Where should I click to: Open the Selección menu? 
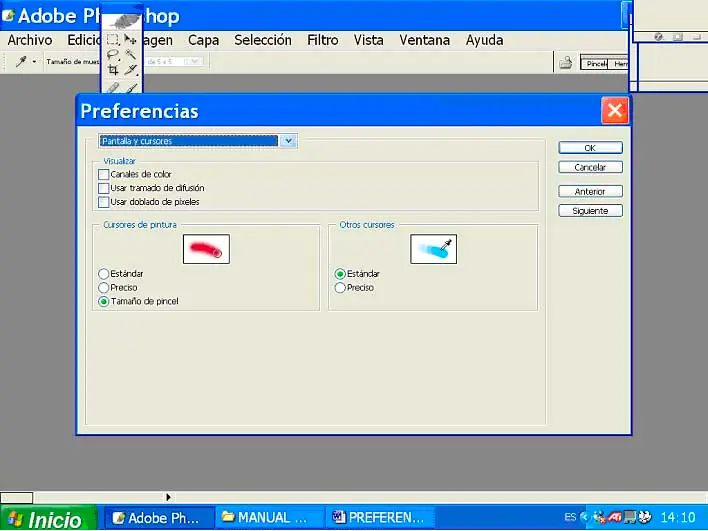(x=263, y=40)
